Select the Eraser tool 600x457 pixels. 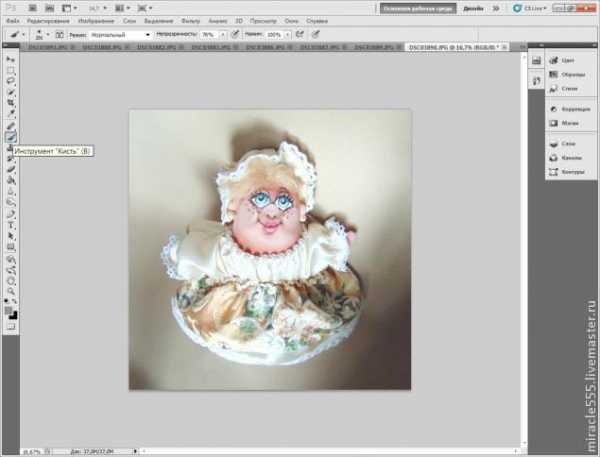coord(11,169)
